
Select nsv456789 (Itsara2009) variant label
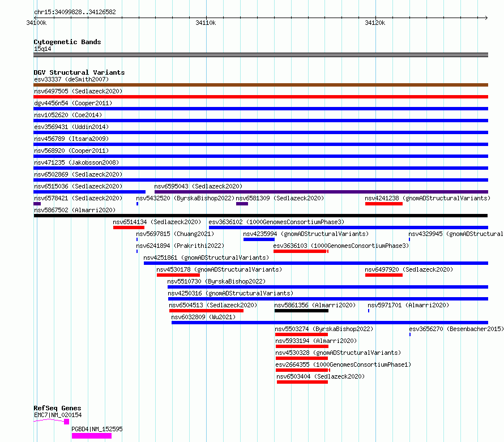pos(71,139)
